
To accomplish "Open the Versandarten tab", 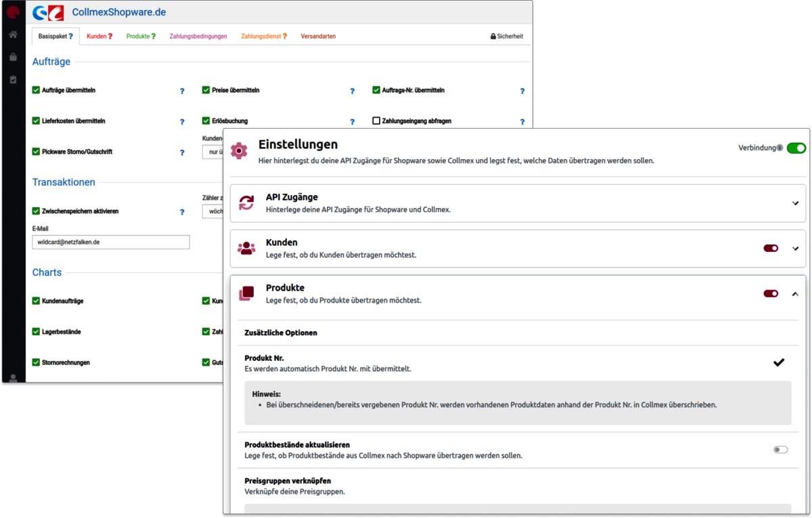I will tap(318, 37).
